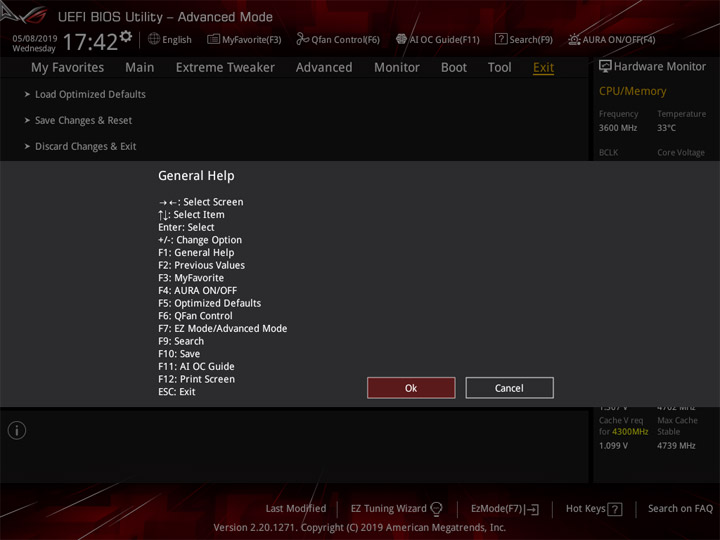
Task: Click the General Help title
Action: click(196, 176)
